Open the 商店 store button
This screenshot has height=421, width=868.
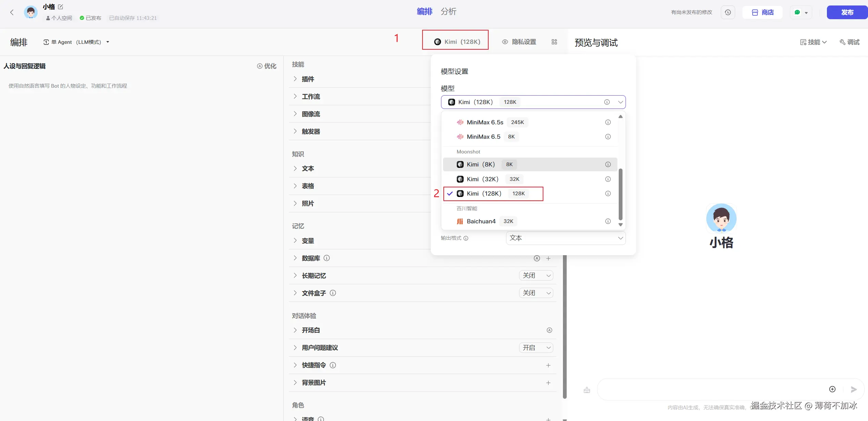763,12
